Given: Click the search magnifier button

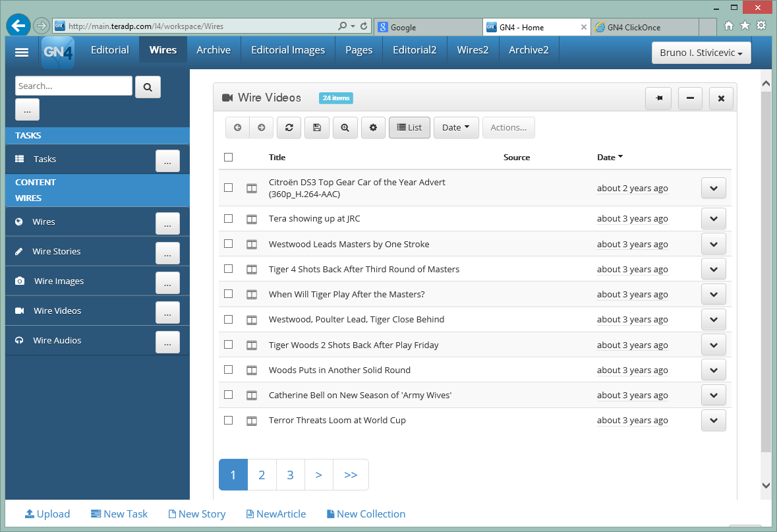Looking at the screenshot, I should [x=148, y=87].
